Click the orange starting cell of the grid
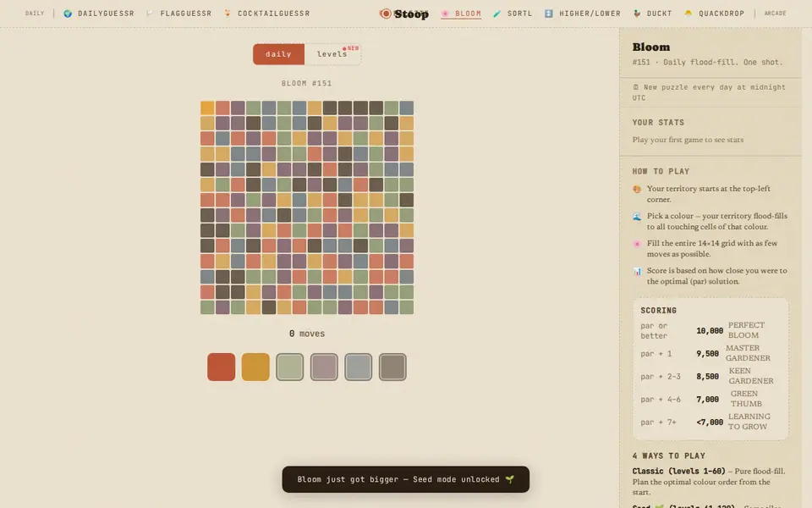Viewport: 812px width, 508px height. coord(207,108)
